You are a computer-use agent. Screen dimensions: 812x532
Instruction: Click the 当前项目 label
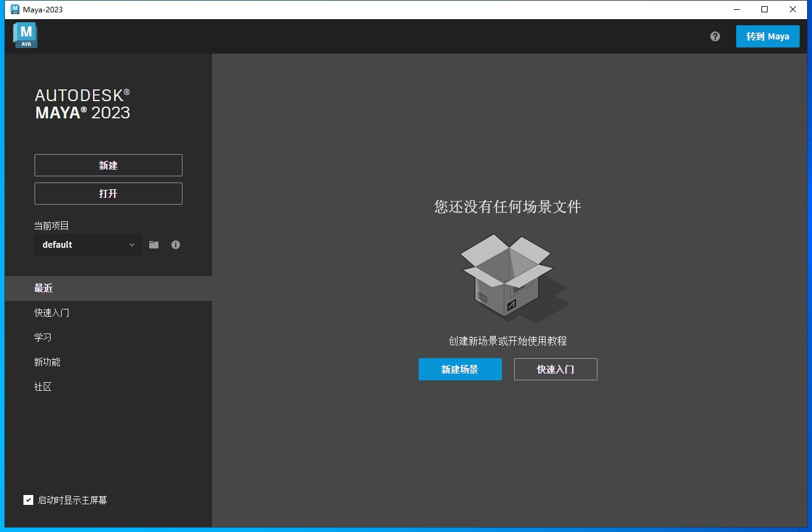pyautogui.click(x=52, y=226)
